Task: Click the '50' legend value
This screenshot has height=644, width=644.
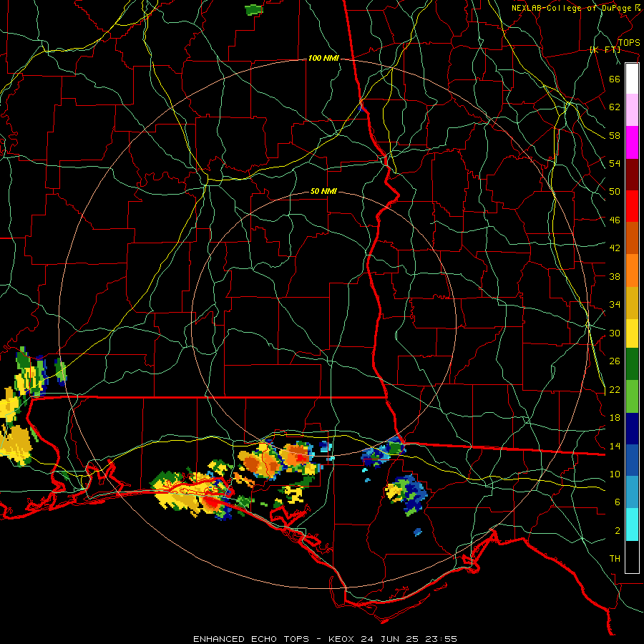Action: click(x=615, y=192)
